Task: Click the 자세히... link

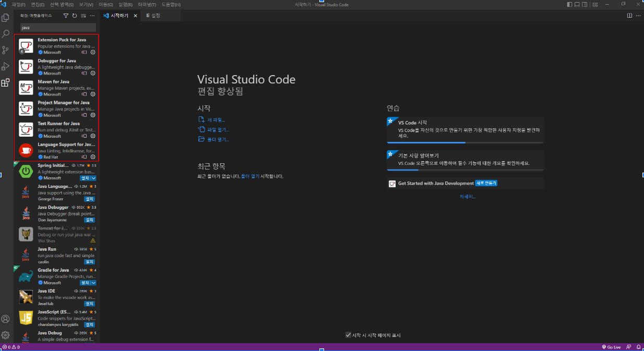Action: click(x=468, y=197)
